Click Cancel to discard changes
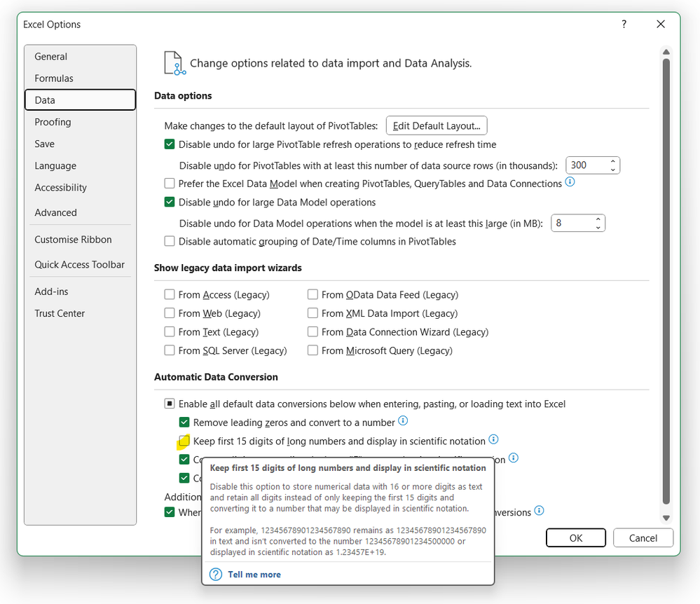 (643, 538)
